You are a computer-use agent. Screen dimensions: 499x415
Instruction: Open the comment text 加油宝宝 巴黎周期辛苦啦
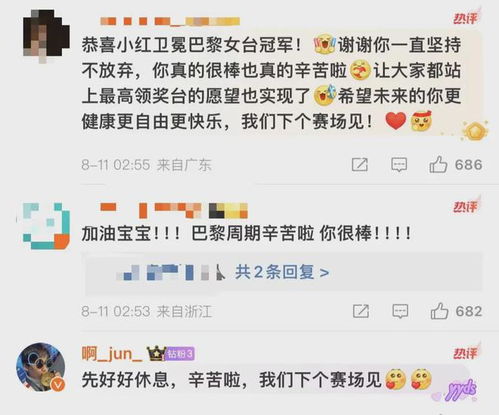246,233
